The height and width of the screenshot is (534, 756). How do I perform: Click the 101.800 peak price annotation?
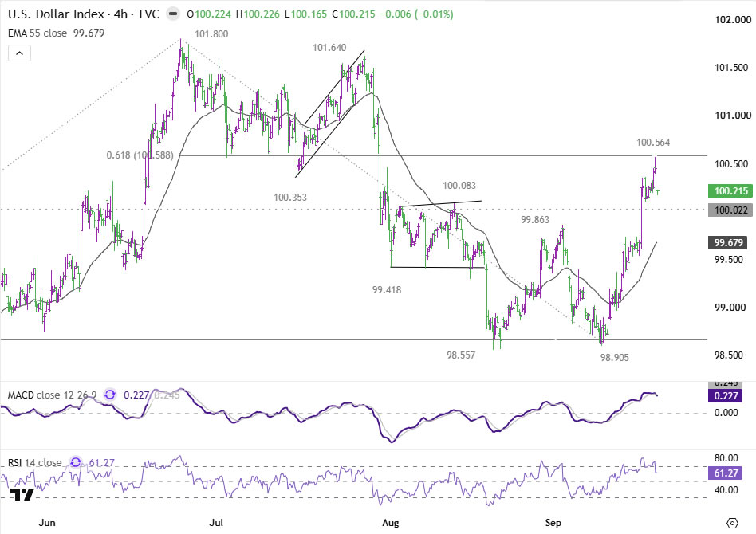click(x=211, y=33)
